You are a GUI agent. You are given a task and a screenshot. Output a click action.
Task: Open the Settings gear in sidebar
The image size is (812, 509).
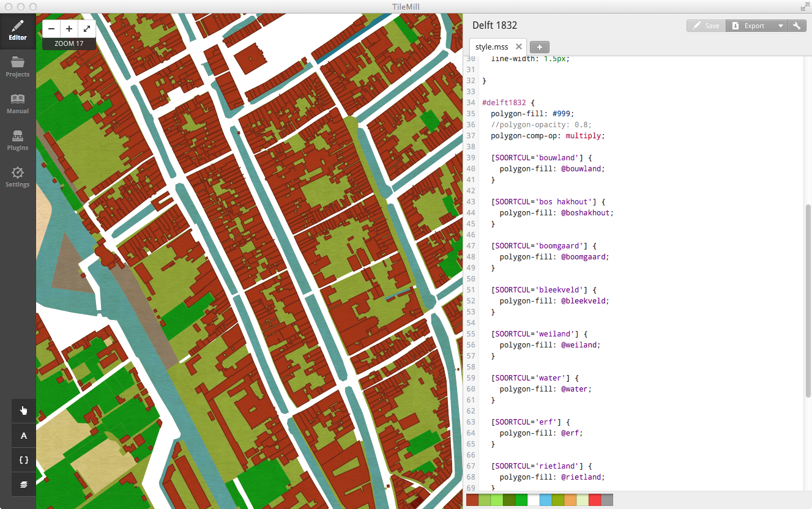(18, 177)
